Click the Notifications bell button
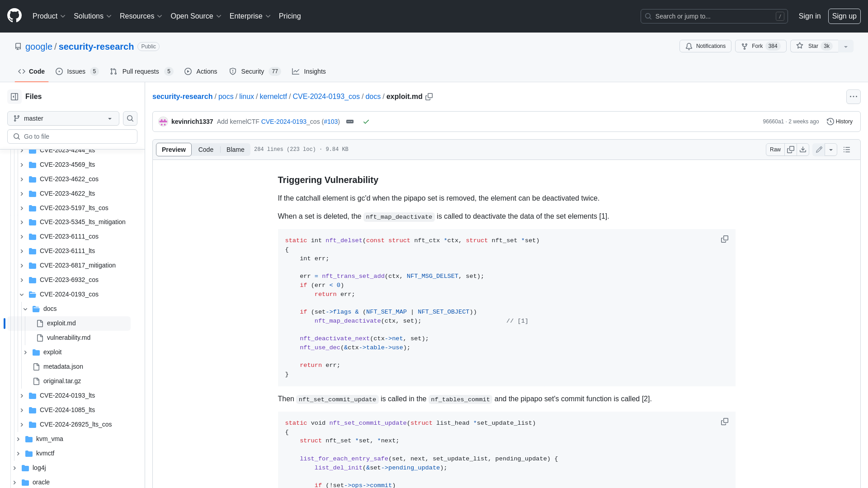The height and width of the screenshot is (488, 868). (x=705, y=46)
